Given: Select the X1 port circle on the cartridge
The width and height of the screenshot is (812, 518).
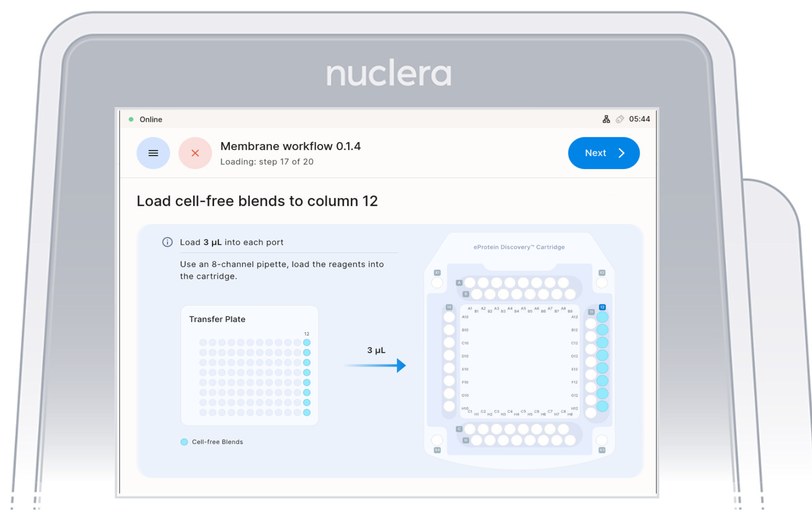Looking at the screenshot, I should coord(437,282).
